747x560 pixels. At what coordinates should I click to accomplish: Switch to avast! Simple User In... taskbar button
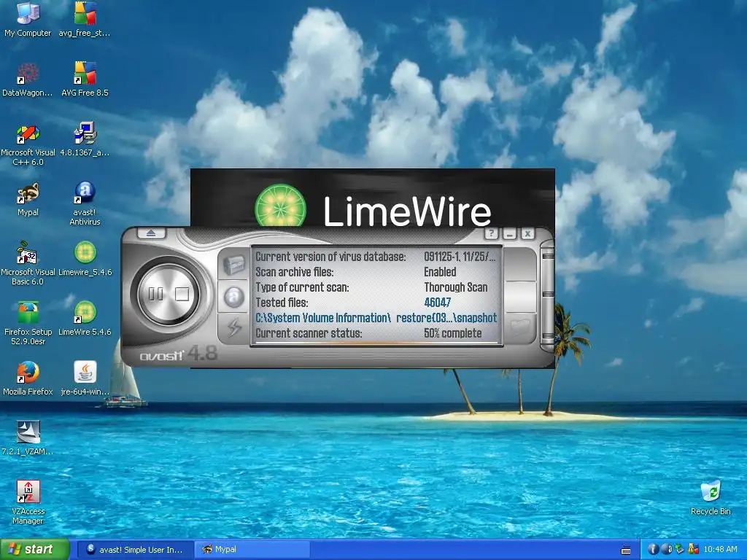[135, 550]
